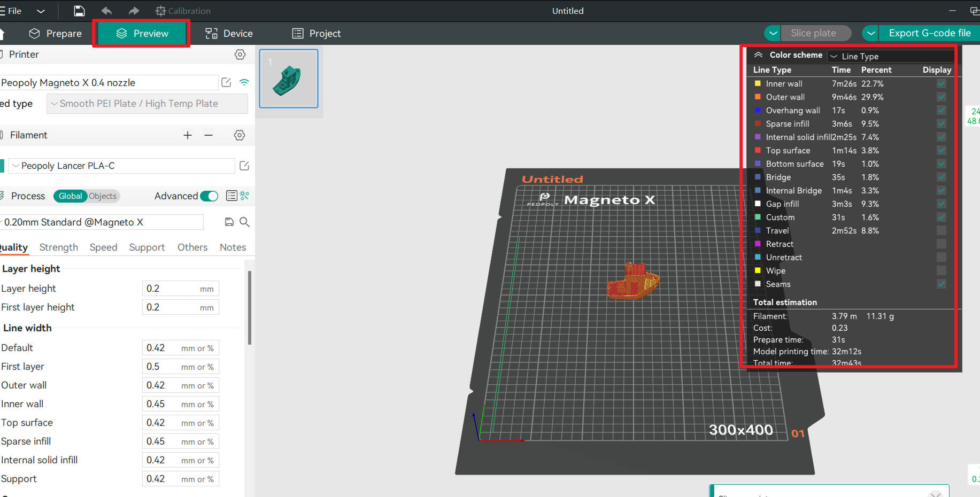Open the Calibration menu
Screen dimensions: 980x497
point(183,11)
